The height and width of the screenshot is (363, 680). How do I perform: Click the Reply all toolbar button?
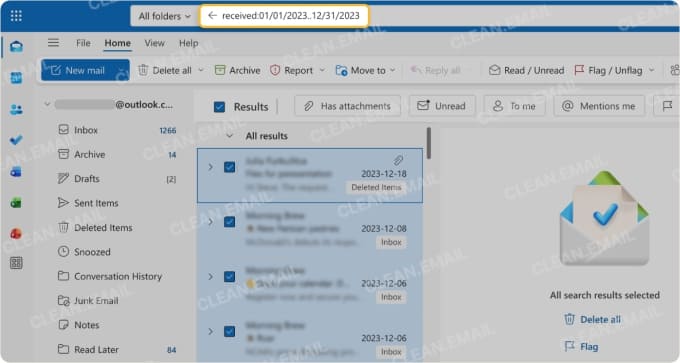pos(435,70)
